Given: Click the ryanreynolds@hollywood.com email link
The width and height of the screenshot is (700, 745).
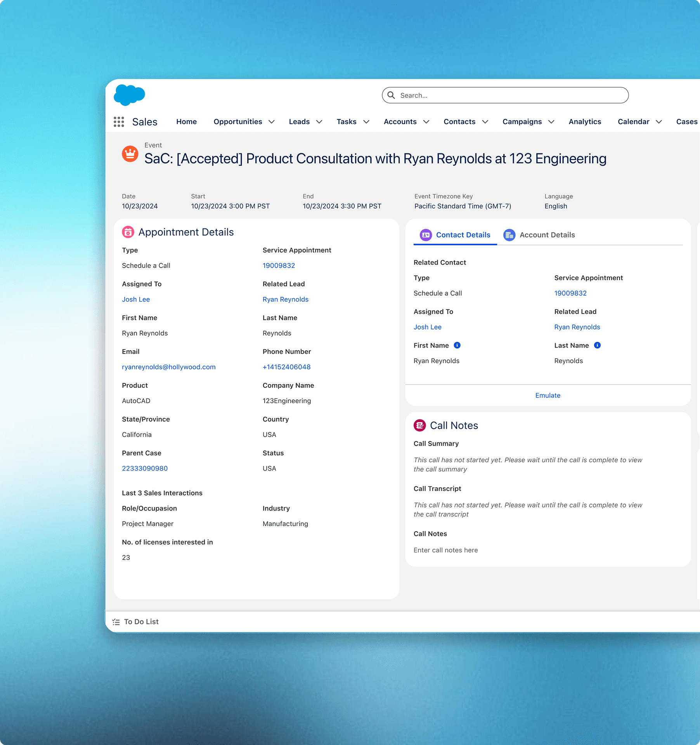Looking at the screenshot, I should pyautogui.click(x=169, y=367).
